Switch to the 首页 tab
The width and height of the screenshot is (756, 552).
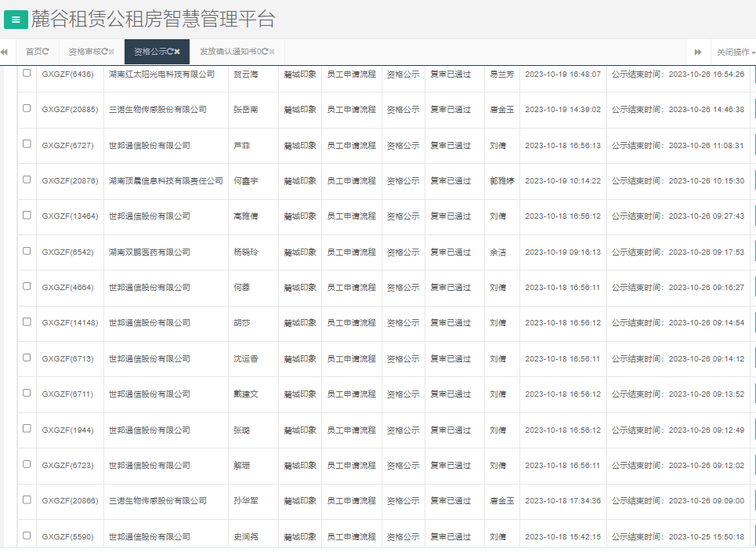coord(34,52)
